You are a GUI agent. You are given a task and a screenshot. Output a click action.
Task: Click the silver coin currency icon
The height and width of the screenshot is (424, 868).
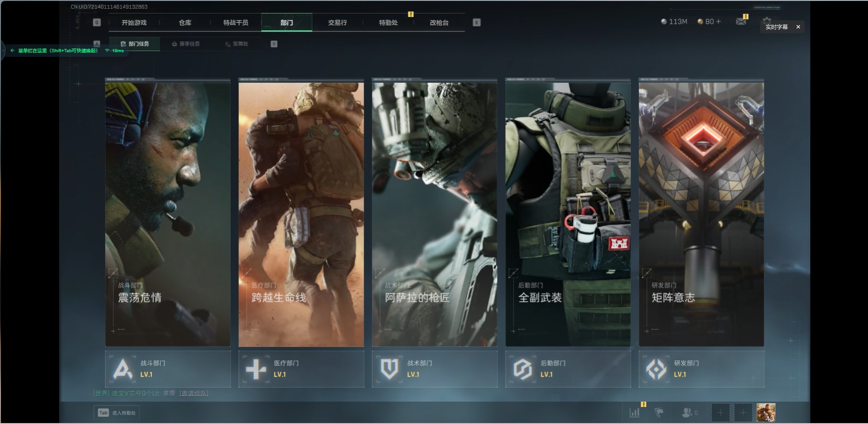[x=664, y=22]
